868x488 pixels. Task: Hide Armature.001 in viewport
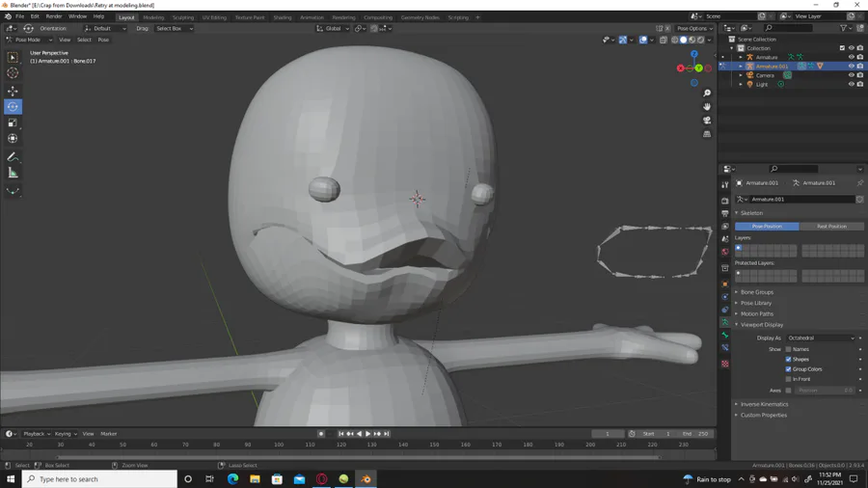tap(852, 67)
